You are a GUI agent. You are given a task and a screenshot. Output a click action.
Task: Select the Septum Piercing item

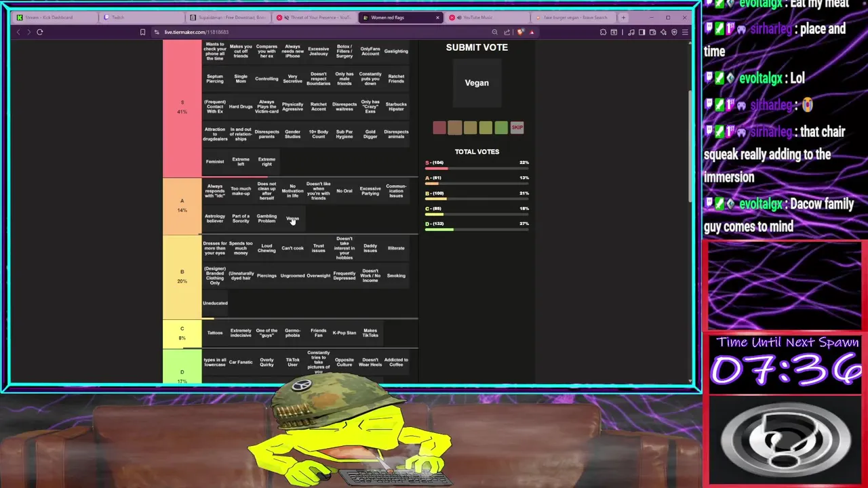[x=215, y=79]
